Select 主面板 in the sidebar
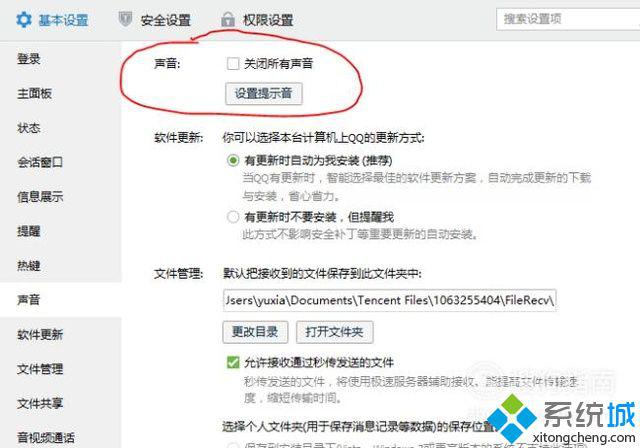The image size is (640, 448). (34, 93)
